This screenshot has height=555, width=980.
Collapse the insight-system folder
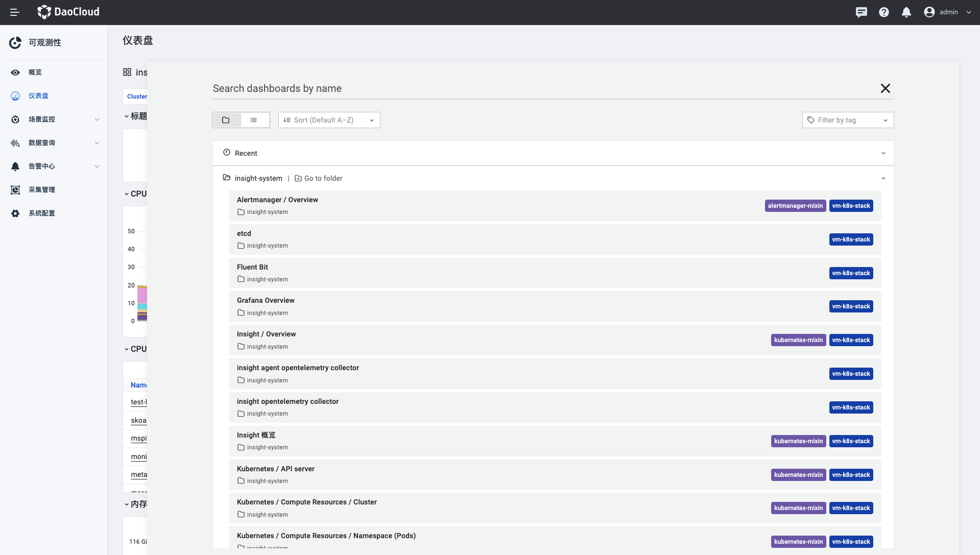tap(883, 178)
